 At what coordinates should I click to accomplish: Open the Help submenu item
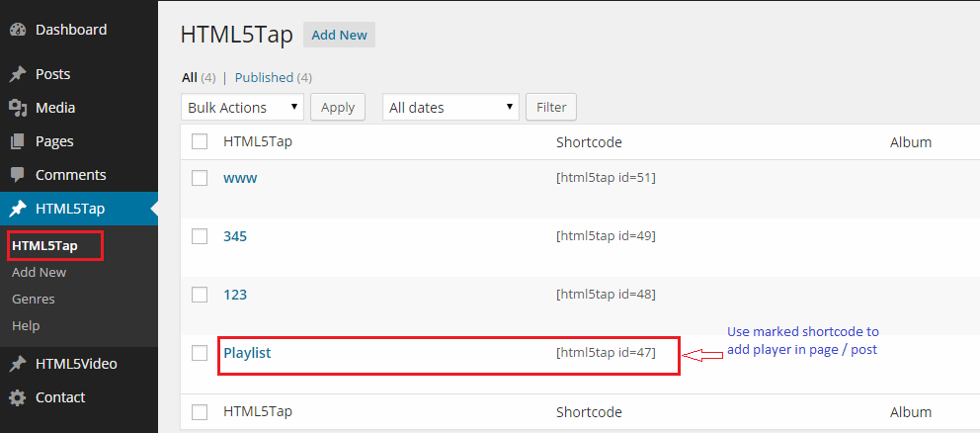coord(26,326)
